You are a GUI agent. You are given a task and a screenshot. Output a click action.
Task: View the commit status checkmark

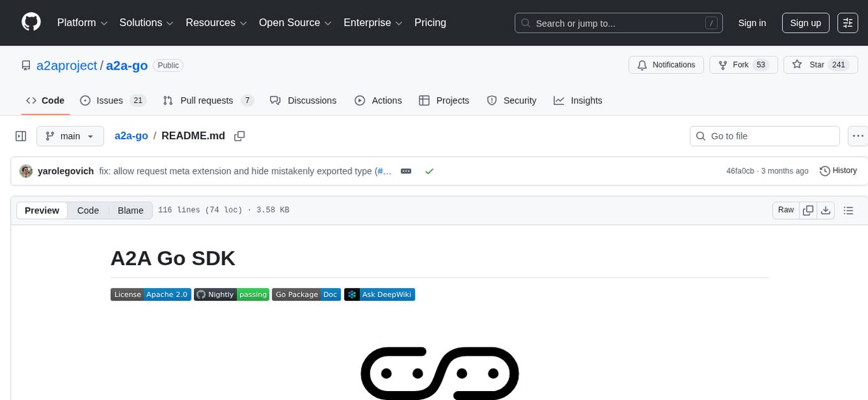[x=430, y=171]
